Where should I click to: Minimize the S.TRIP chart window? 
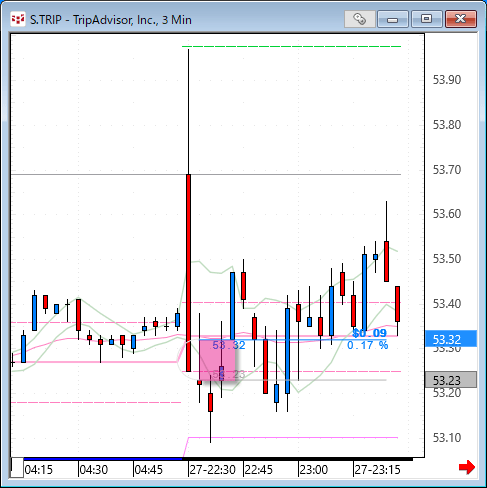[x=393, y=19]
